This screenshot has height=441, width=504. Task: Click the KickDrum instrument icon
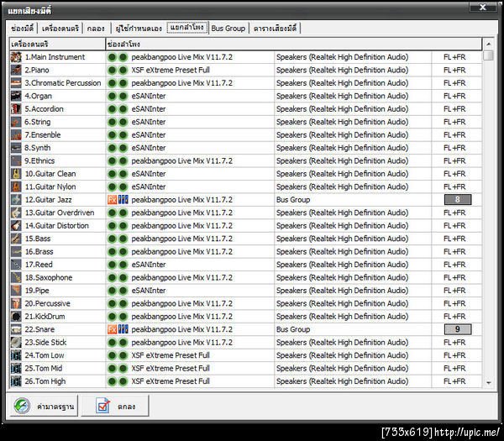point(16,317)
